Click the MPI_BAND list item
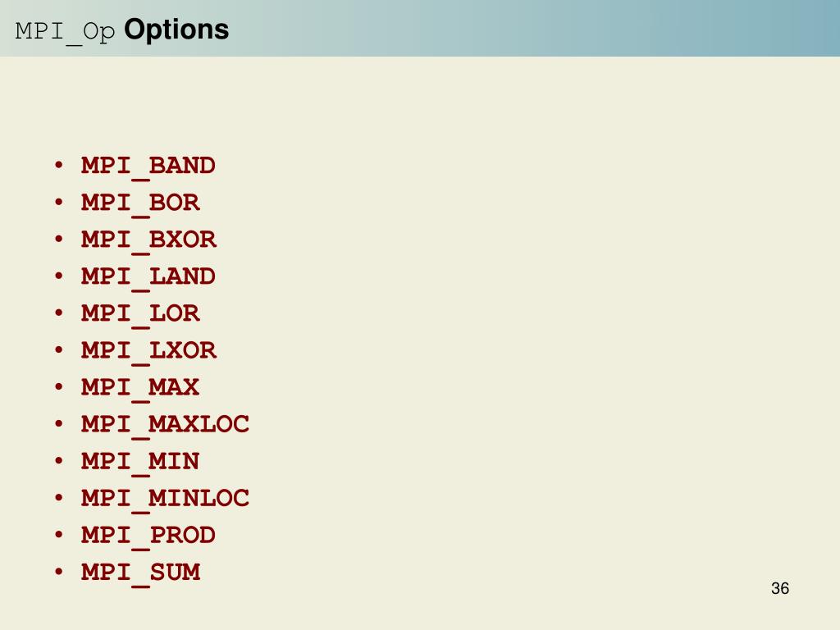 (x=148, y=167)
